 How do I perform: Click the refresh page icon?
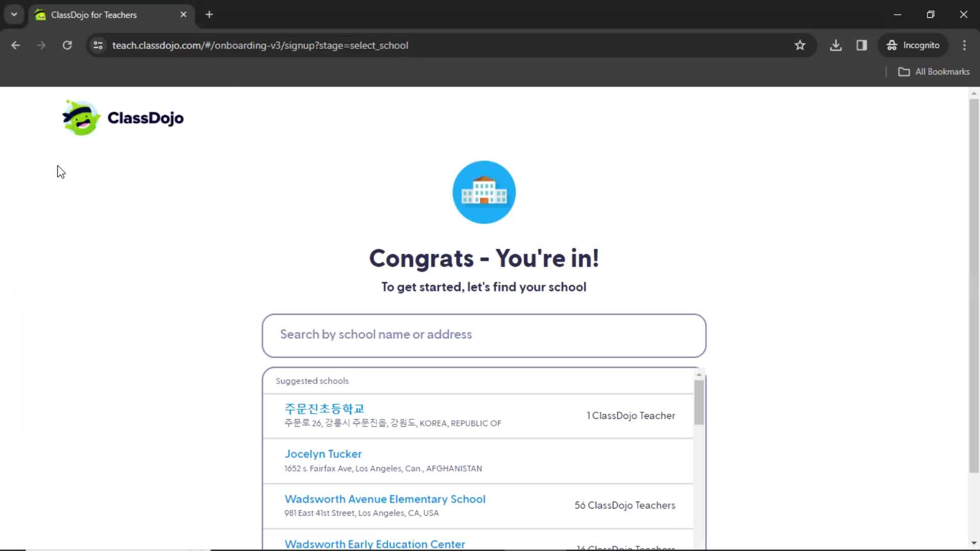(x=67, y=45)
